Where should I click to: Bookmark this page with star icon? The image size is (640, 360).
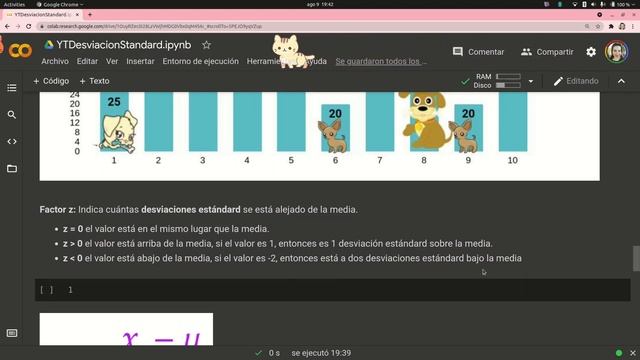598,26
